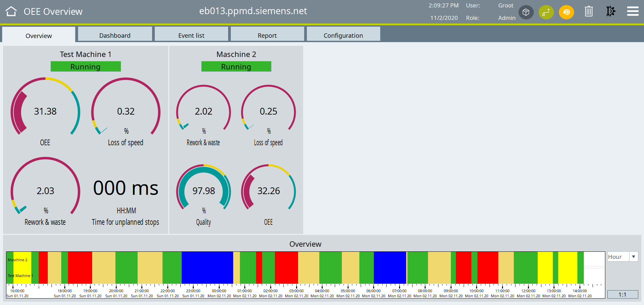Click the trash can icon
This screenshot has height=305, width=644.
tap(588, 11)
